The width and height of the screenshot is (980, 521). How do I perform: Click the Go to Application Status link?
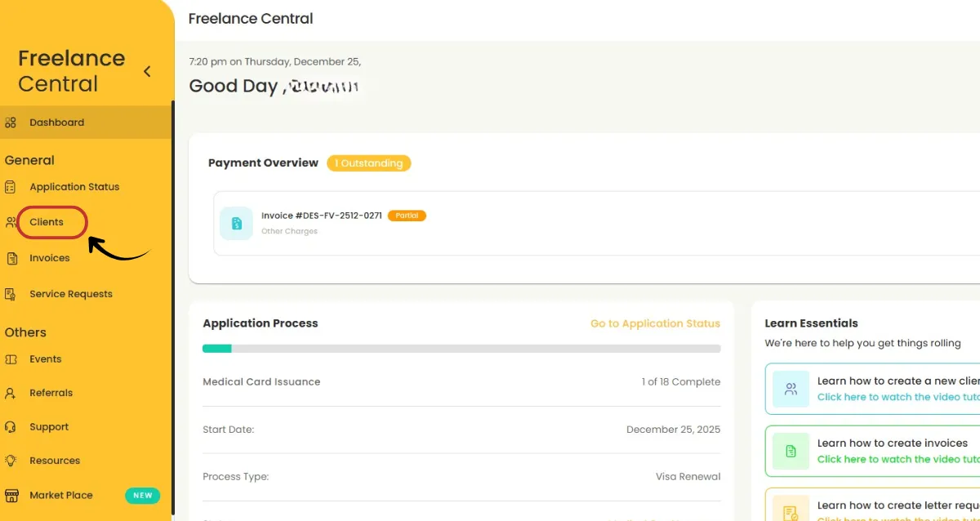(655, 323)
